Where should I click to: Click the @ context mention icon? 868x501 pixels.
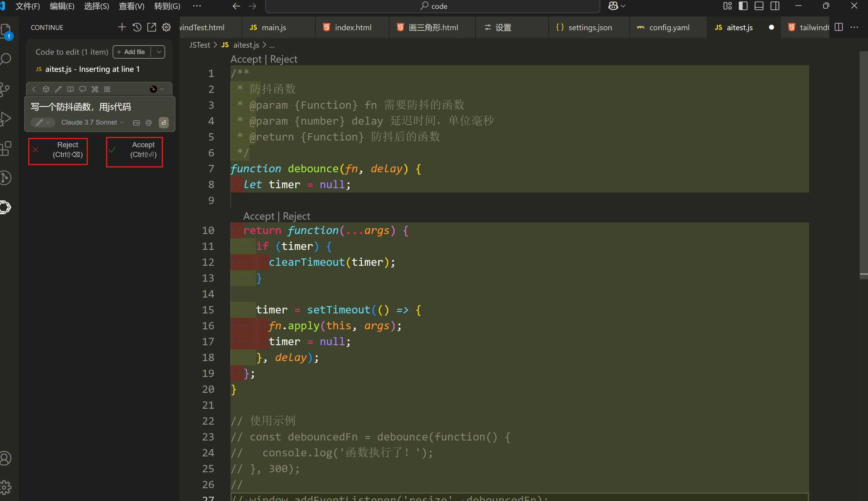pos(149,123)
